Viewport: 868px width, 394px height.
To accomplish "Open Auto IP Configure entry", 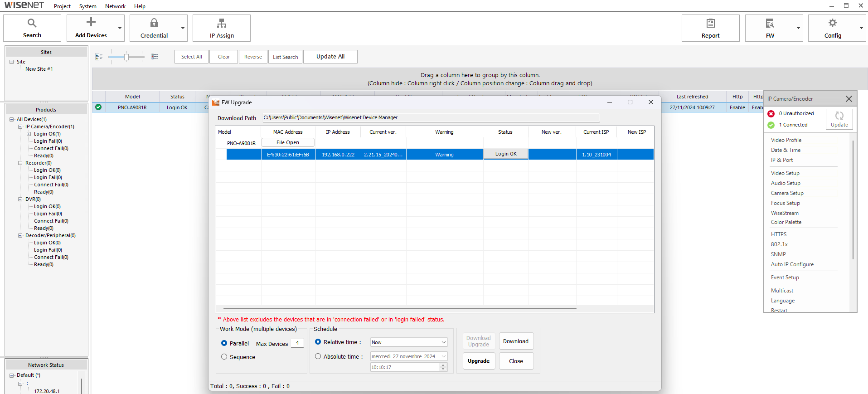I will coord(792,264).
